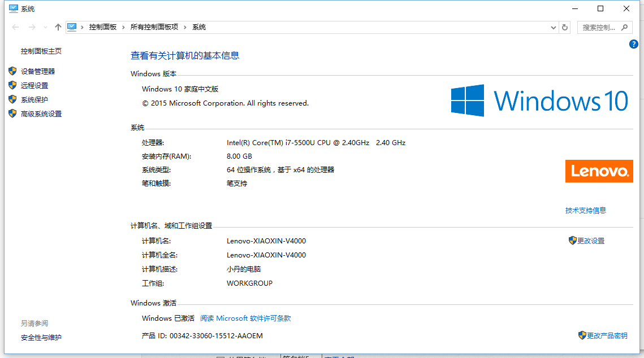Open the recent locations dropdown arrow
644x358 pixels.
45,28
